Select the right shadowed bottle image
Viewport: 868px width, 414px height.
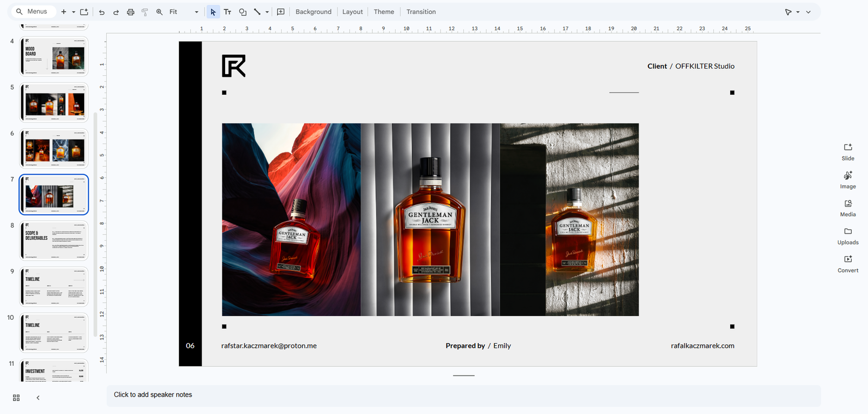(570, 219)
